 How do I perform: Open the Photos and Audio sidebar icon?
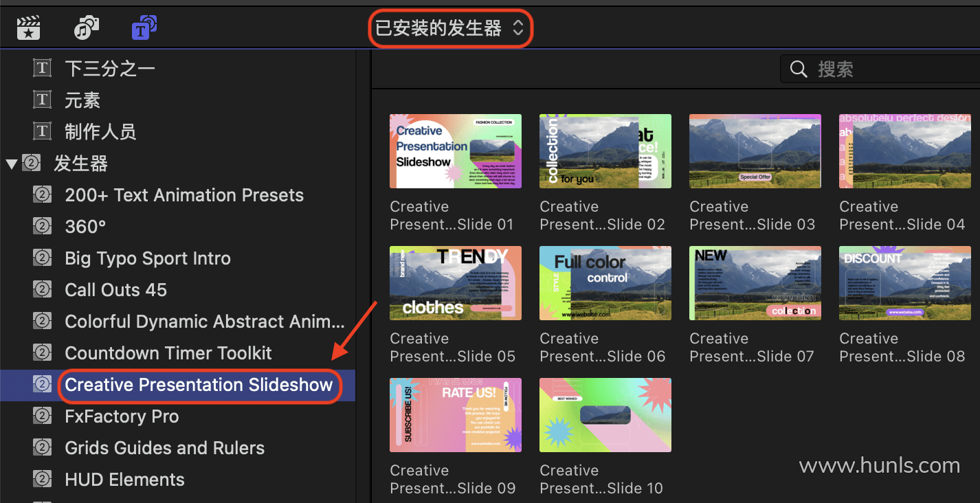(87, 28)
